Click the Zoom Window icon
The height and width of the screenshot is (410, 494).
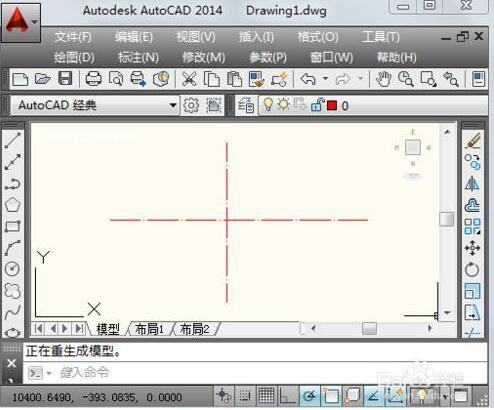pos(428,79)
